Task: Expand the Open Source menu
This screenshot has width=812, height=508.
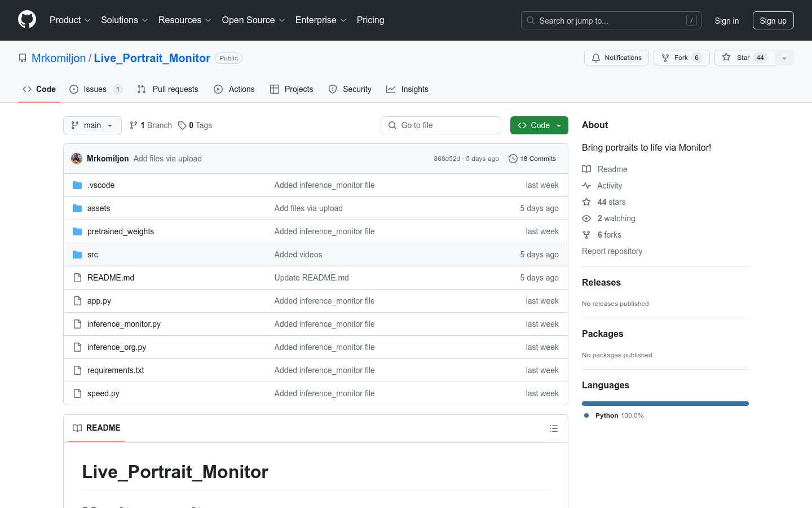Action: tap(254, 20)
